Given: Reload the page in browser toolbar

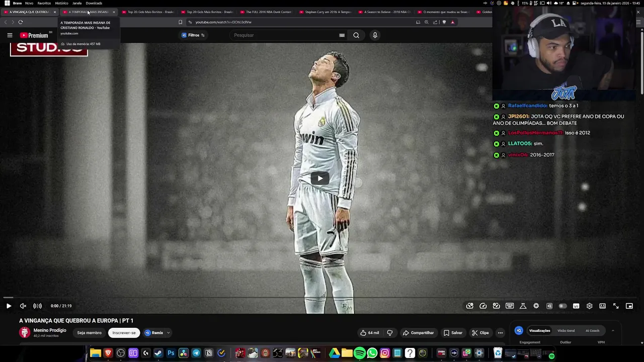Looking at the screenshot, I should pos(21,22).
